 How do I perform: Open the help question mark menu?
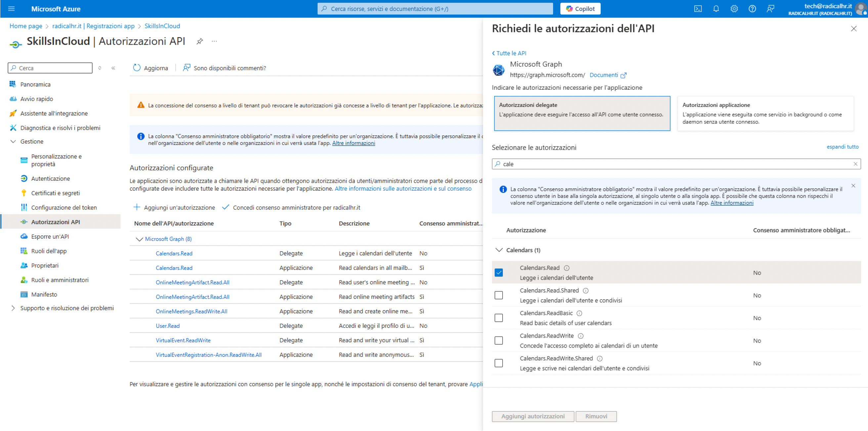coord(753,9)
